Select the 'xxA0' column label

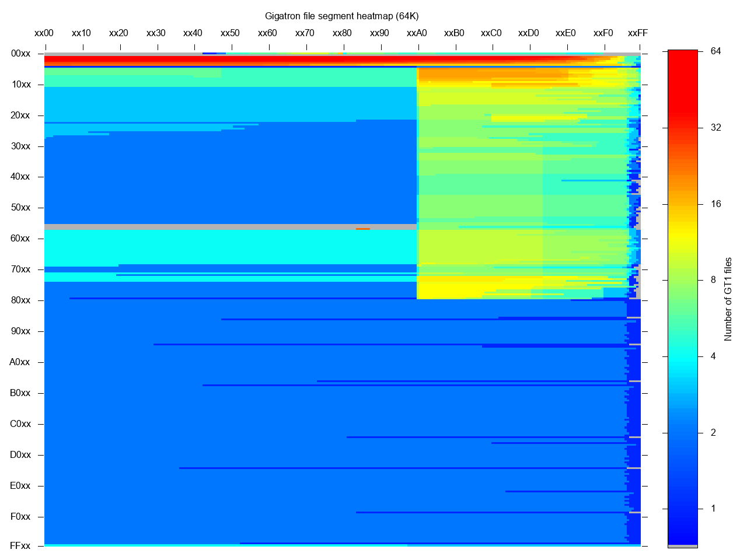click(417, 33)
